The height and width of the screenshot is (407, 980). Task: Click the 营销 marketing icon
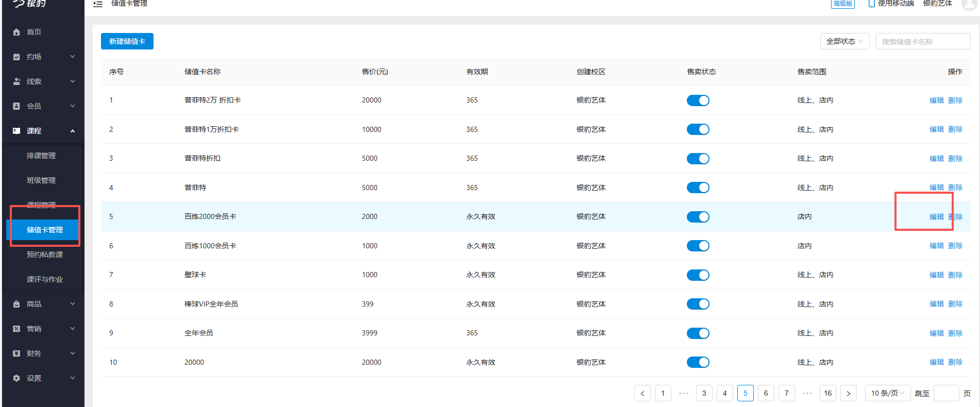coord(16,329)
